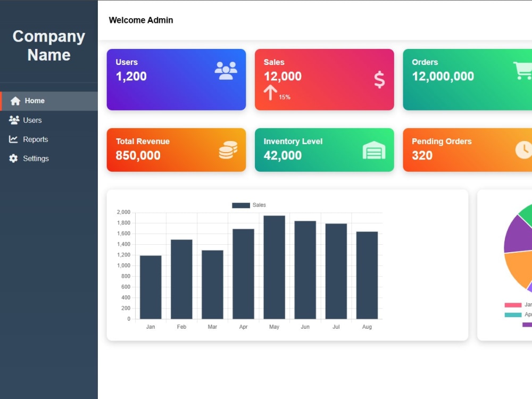Image resolution: width=532 pixels, height=399 pixels.
Task: Select the Sales 12,000 card
Action: tap(325, 79)
